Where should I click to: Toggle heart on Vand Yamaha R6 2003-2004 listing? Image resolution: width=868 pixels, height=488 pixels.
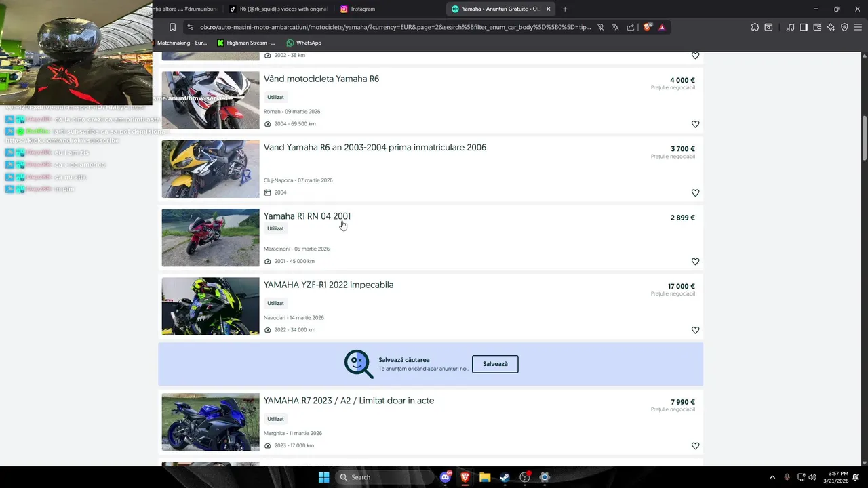695,193
